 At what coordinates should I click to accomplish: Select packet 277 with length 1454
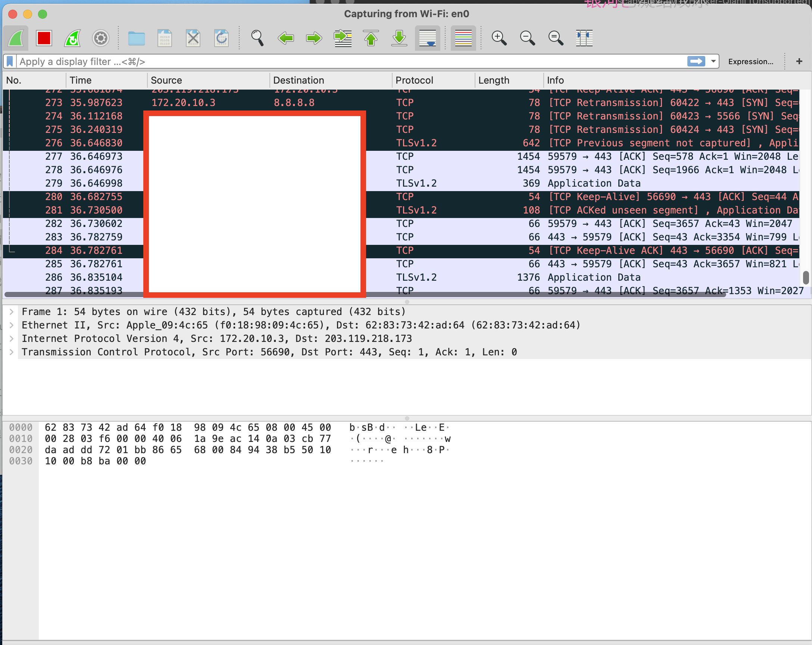click(x=401, y=156)
